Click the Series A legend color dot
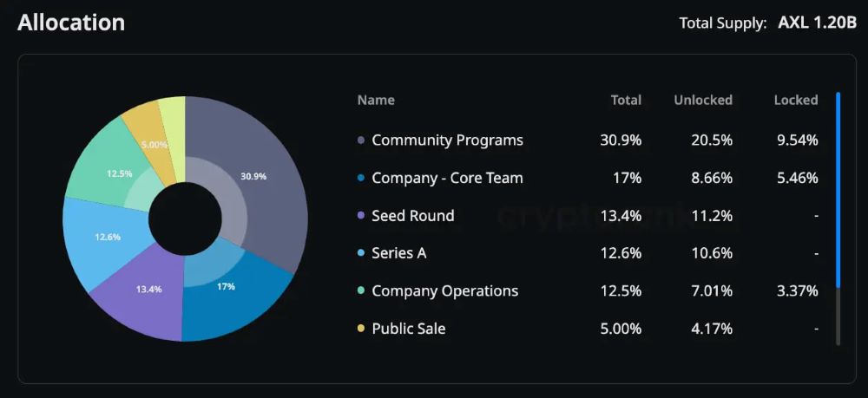The image size is (868, 398). (x=361, y=254)
